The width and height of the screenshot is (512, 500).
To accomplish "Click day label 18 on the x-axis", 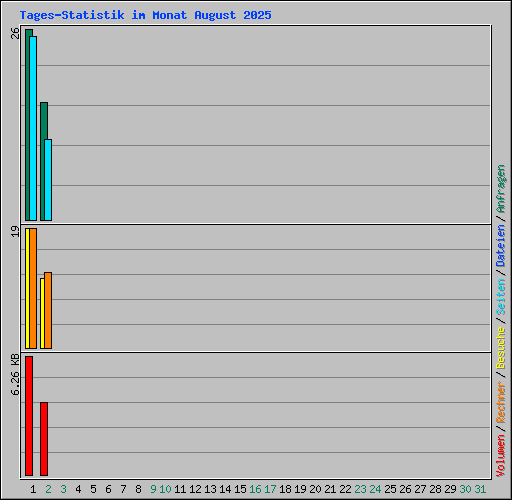I will click(285, 489).
